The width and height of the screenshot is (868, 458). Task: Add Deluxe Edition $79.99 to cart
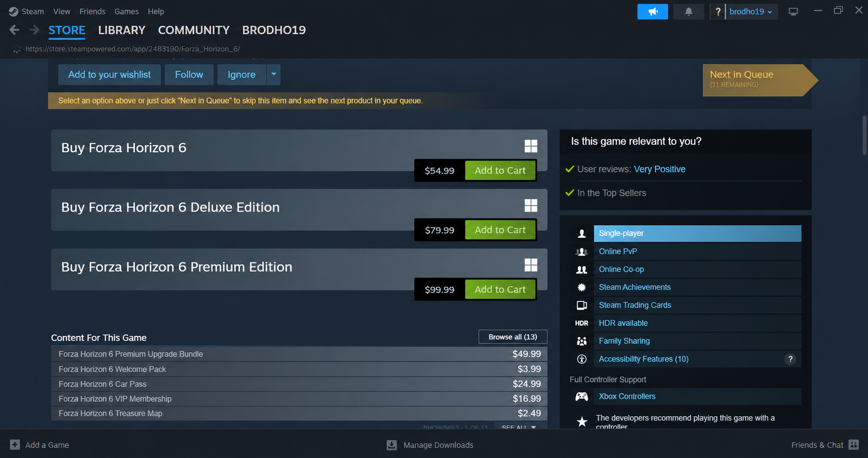[500, 230]
